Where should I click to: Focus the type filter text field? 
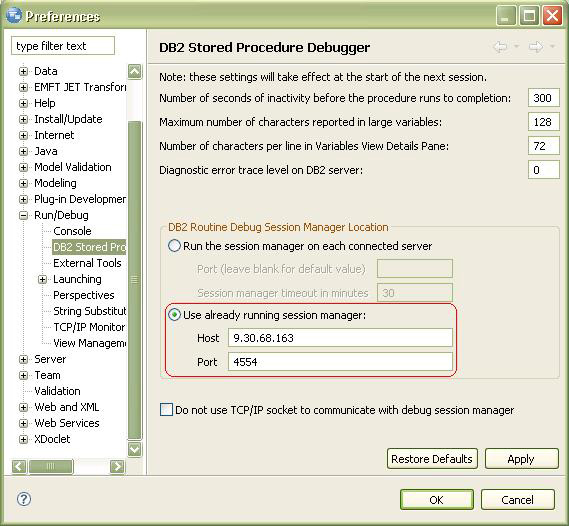(63, 46)
